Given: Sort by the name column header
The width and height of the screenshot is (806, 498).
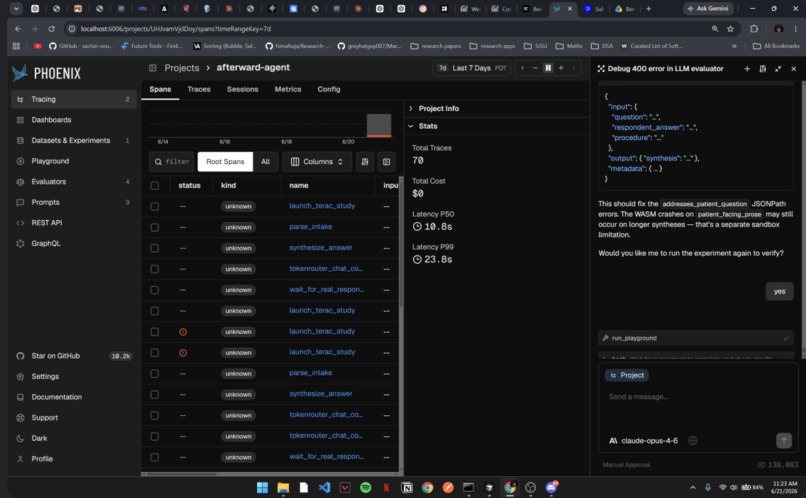Looking at the screenshot, I should 299,186.
